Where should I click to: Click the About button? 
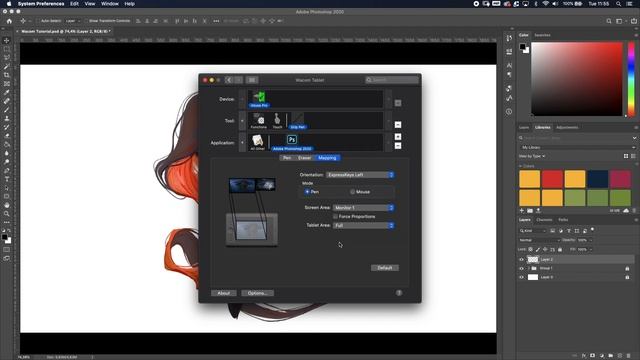[223, 293]
